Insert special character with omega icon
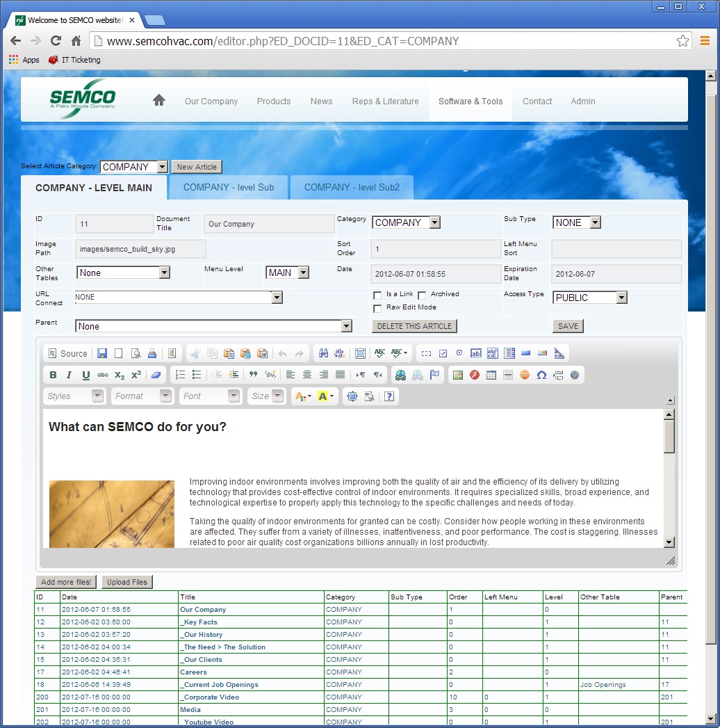 [x=541, y=375]
